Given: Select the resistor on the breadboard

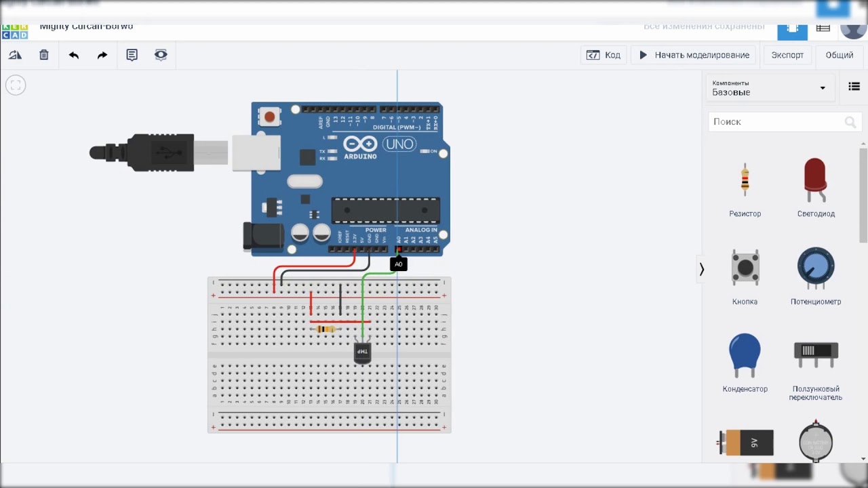Looking at the screenshot, I should click(326, 329).
